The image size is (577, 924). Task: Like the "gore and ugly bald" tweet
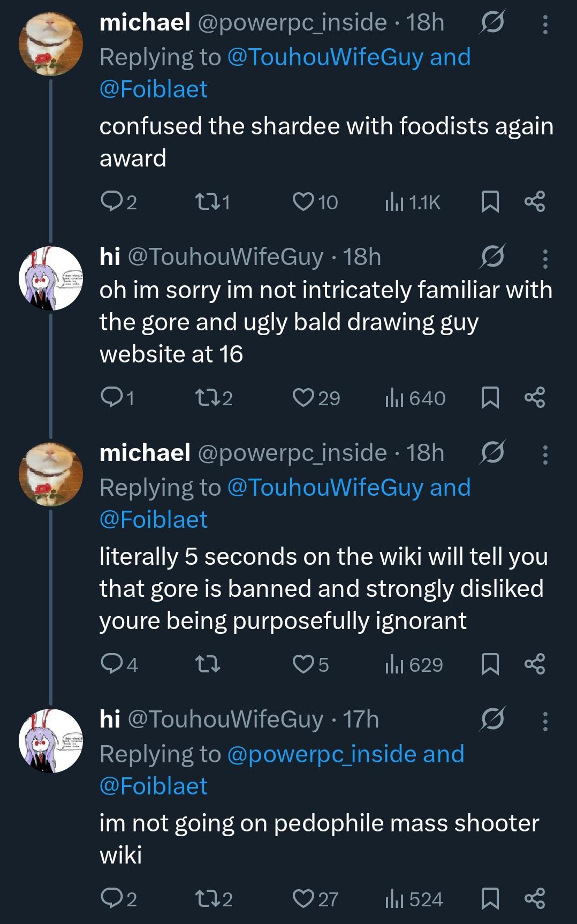pyautogui.click(x=302, y=398)
